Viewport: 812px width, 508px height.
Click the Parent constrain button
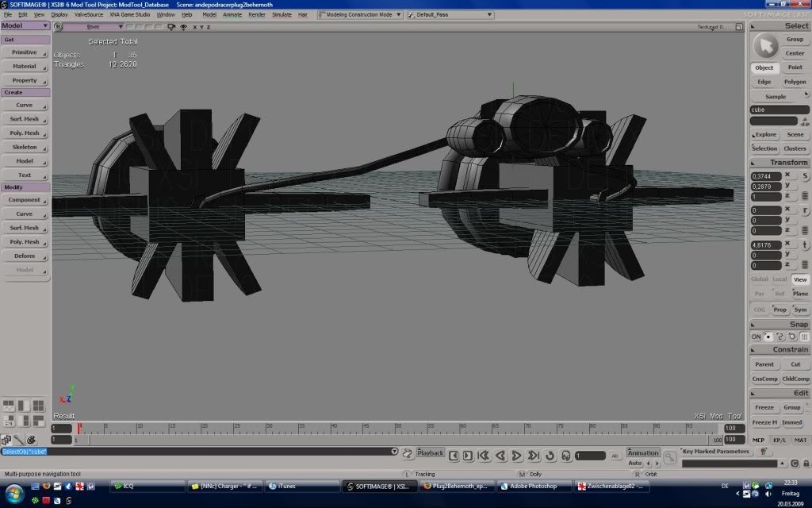point(764,364)
